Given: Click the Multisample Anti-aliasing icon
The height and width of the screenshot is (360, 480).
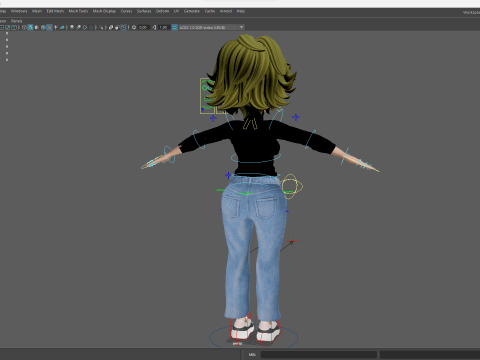Looking at the screenshot, I should [85, 27].
